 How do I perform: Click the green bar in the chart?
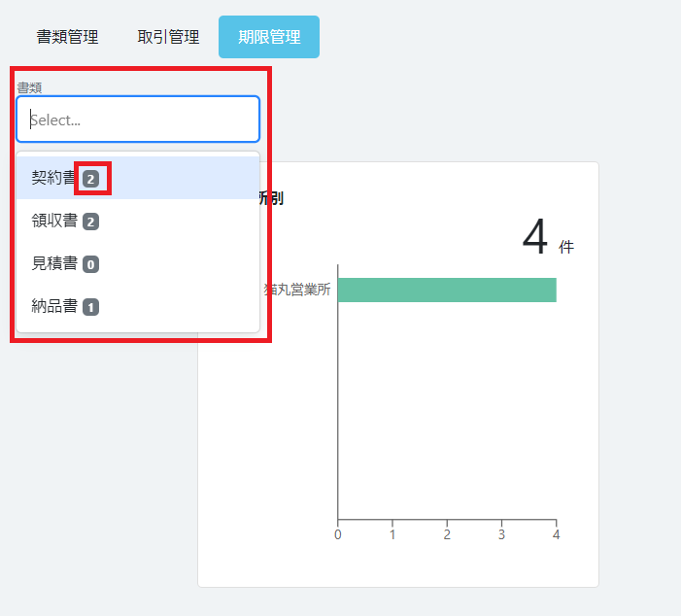tap(447, 290)
